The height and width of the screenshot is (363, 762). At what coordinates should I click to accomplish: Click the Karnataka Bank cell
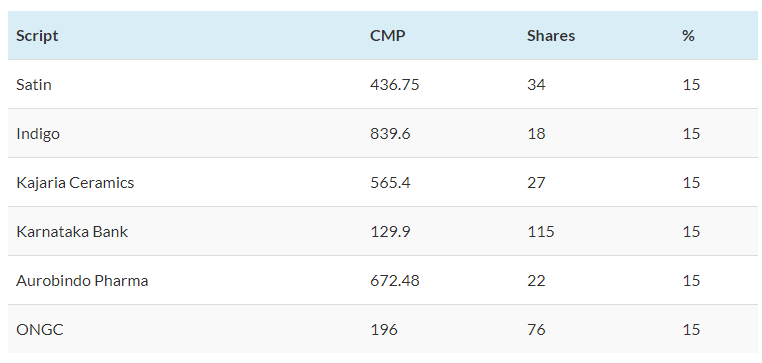(72, 231)
